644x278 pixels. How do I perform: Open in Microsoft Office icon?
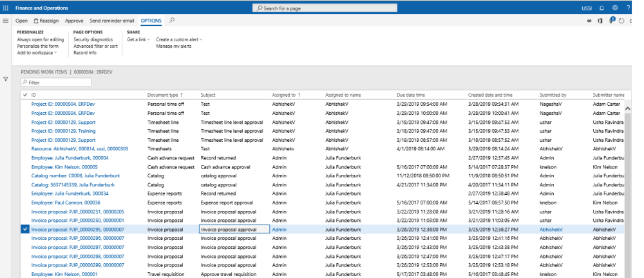coord(600,21)
